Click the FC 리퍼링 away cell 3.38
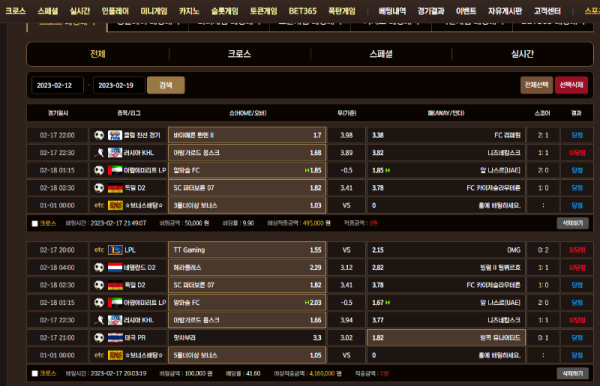Image resolution: width=600 pixels, height=386 pixels. [446, 135]
